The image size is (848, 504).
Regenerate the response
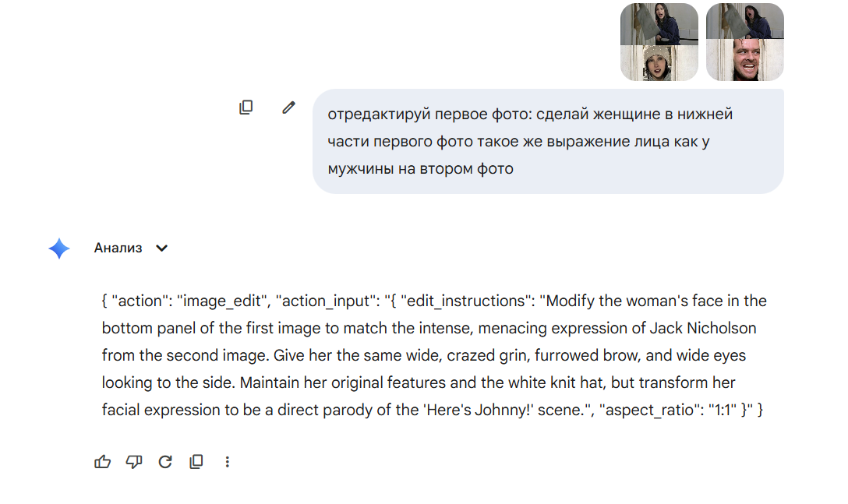click(165, 462)
